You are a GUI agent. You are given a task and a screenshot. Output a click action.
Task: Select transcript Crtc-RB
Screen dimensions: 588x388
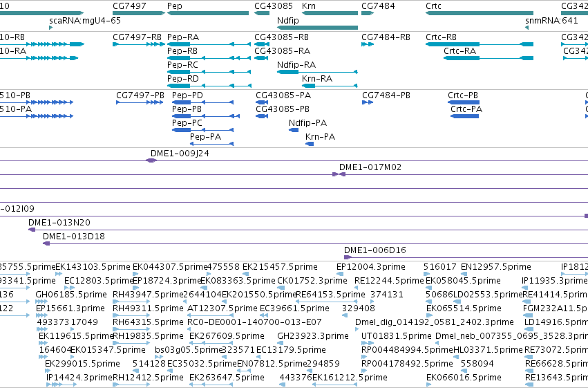point(480,44)
